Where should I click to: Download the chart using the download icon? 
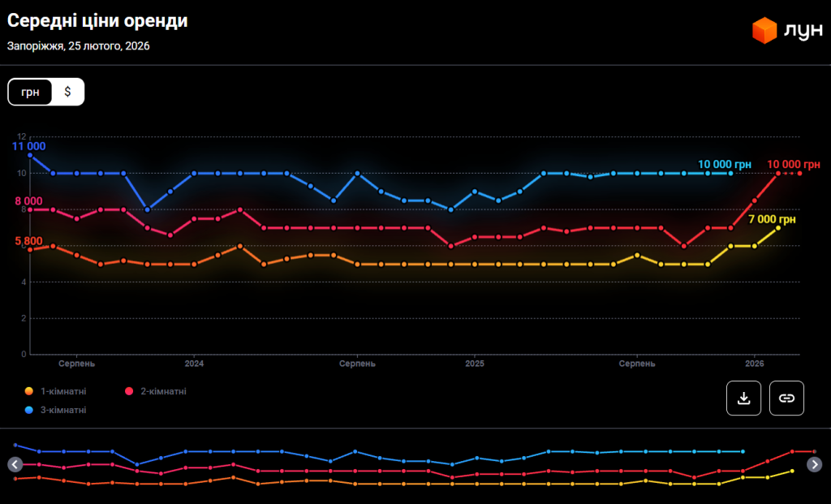click(x=743, y=398)
